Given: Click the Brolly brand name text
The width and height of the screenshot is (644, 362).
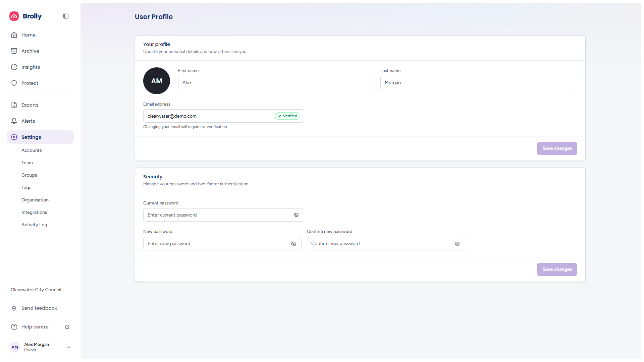Looking at the screenshot, I should [x=32, y=16].
